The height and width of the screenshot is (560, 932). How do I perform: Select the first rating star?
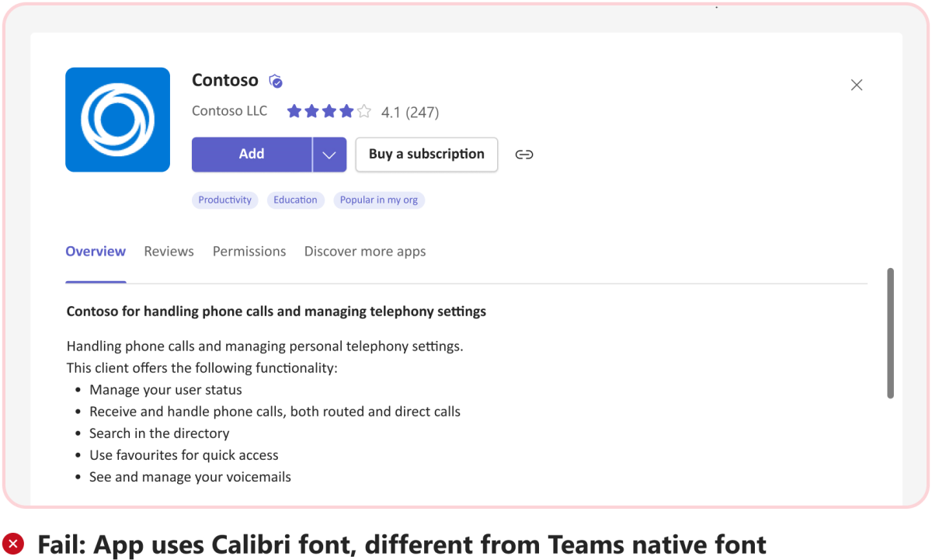tap(294, 111)
